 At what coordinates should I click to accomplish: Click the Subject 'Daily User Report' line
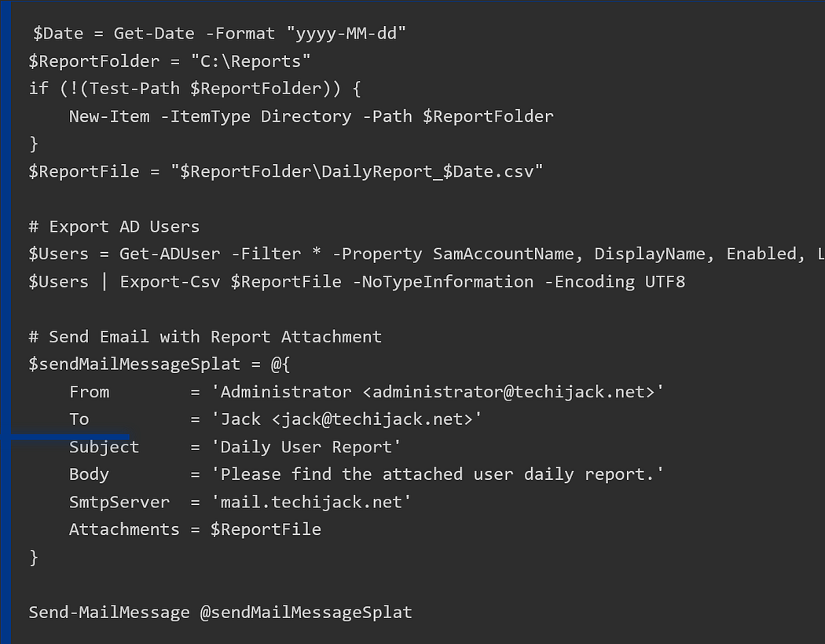(235, 447)
